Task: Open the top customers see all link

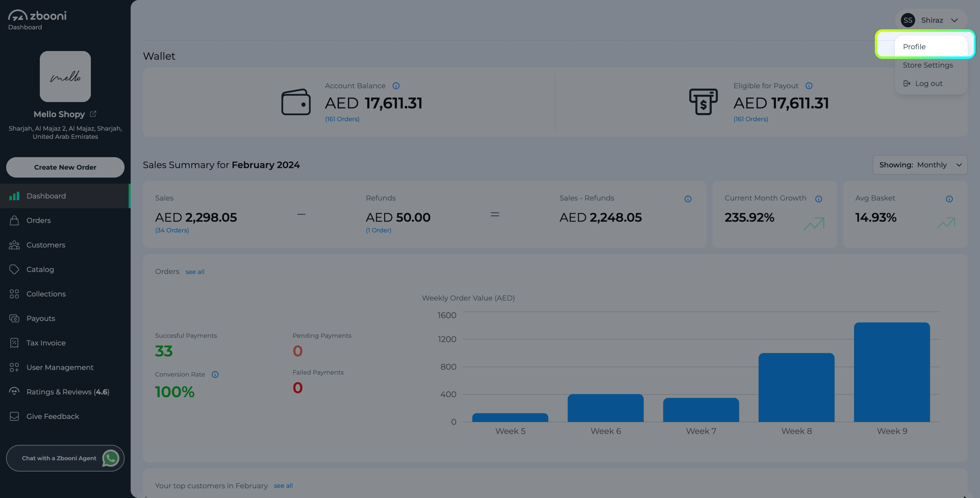Action: [283, 485]
